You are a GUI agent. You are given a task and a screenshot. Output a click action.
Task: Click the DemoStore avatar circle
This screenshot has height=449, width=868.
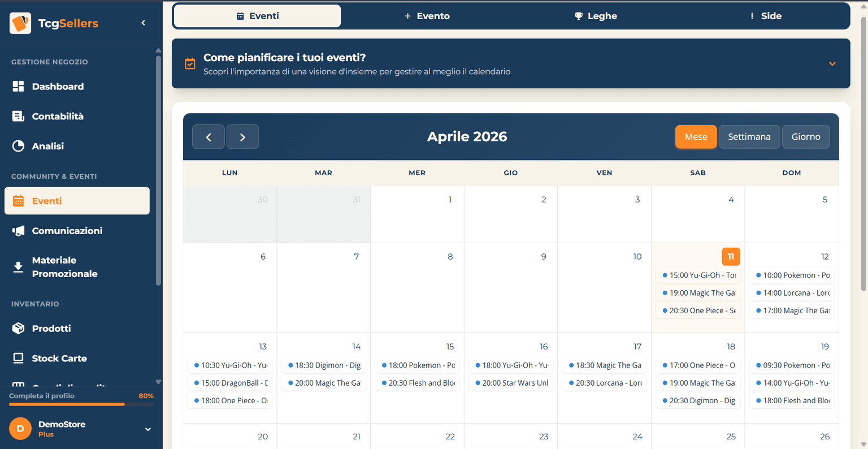tap(20, 429)
